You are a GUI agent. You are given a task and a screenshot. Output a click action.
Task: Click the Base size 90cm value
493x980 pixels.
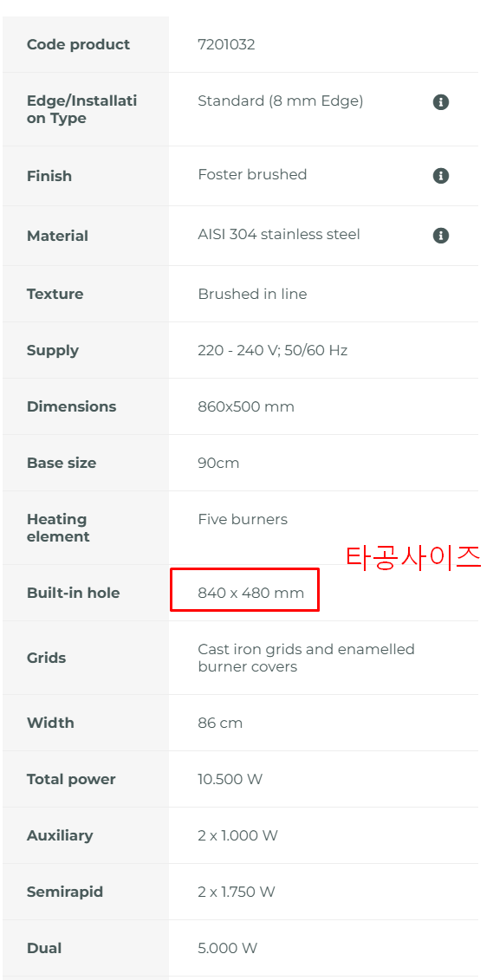click(x=218, y=463)
